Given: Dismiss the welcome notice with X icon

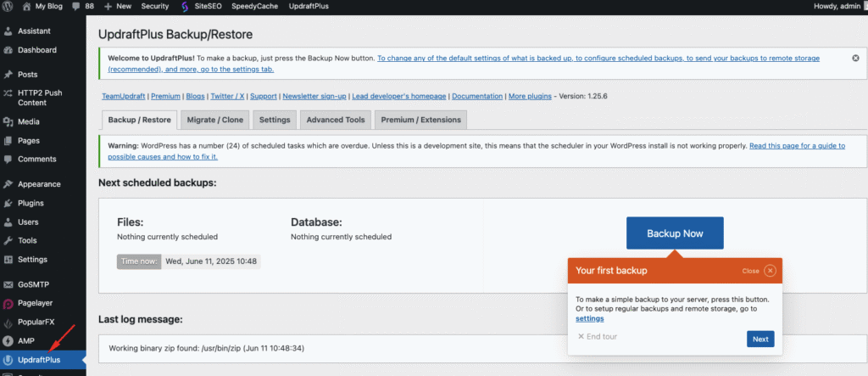Looking at the screenshot, I should click(x=855, y=58).
